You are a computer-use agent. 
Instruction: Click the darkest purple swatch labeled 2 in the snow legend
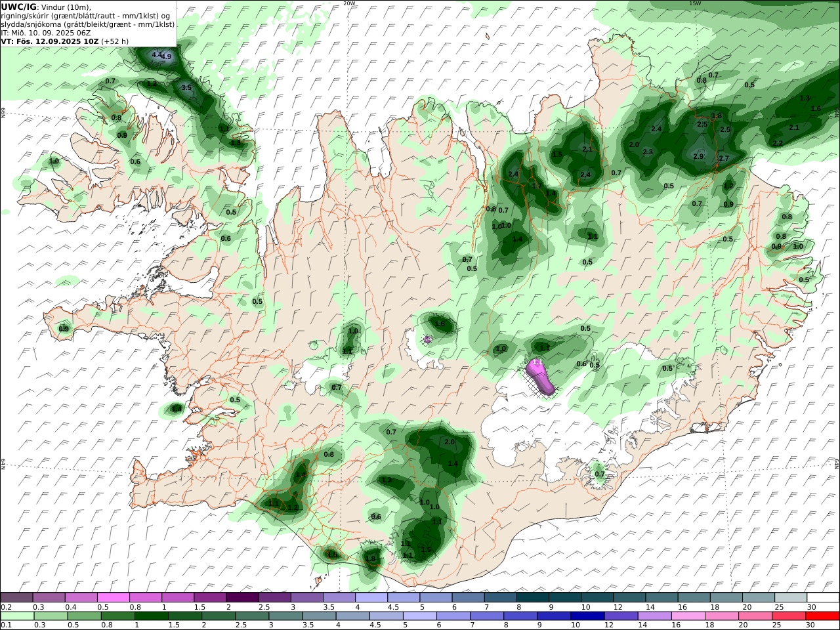[242, 597]
